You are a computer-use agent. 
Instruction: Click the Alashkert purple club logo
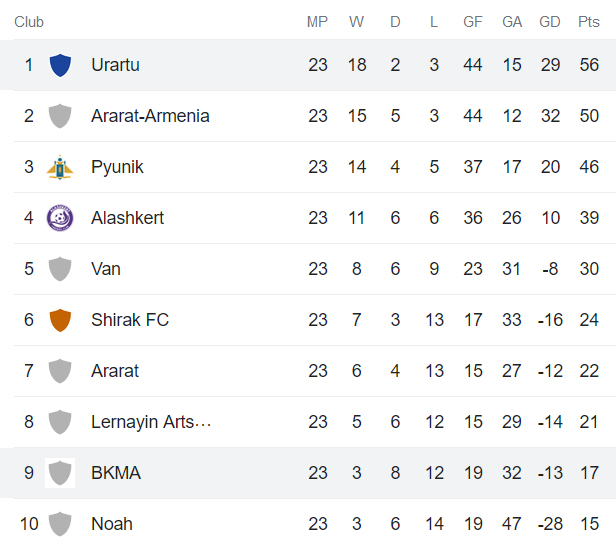(x=60, y=218)
